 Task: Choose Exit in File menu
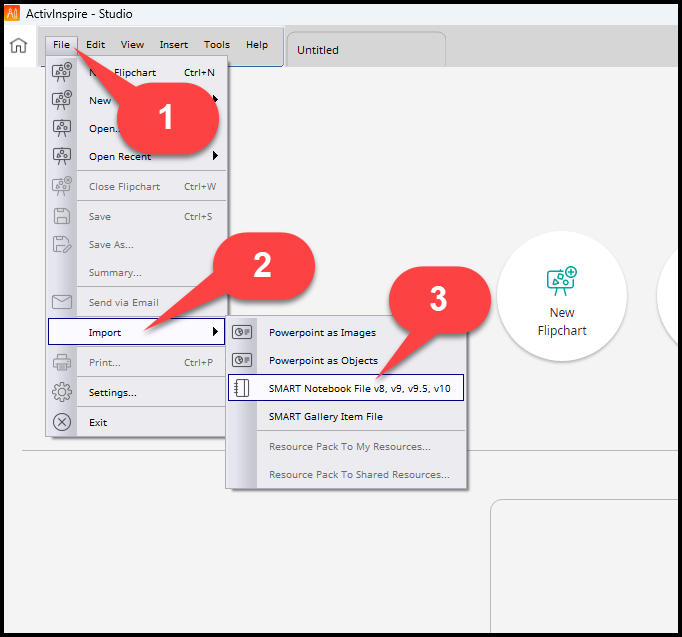click(137, 422)
